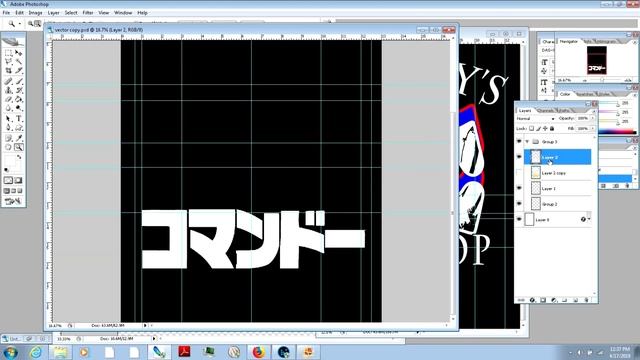Toggle lock all
The height and width of the screenshot is (360, 640).
point(552,129)
